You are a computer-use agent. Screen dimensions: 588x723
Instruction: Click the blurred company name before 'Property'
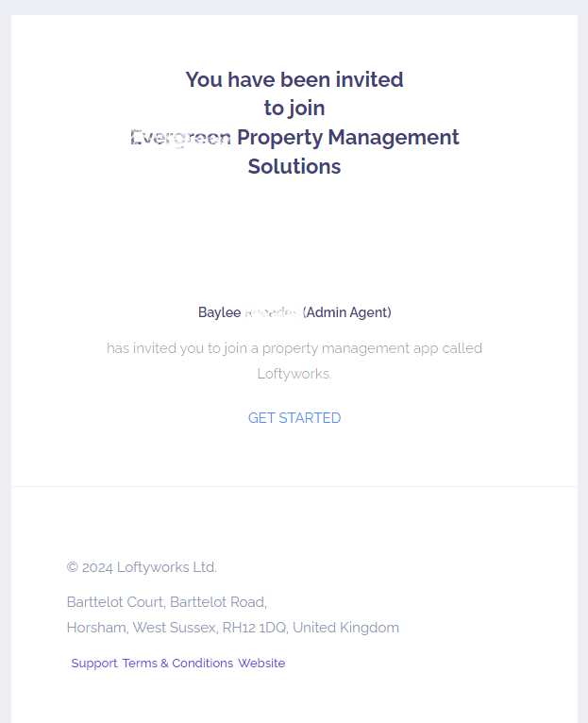pyautogui.click(x=180, y=138)
